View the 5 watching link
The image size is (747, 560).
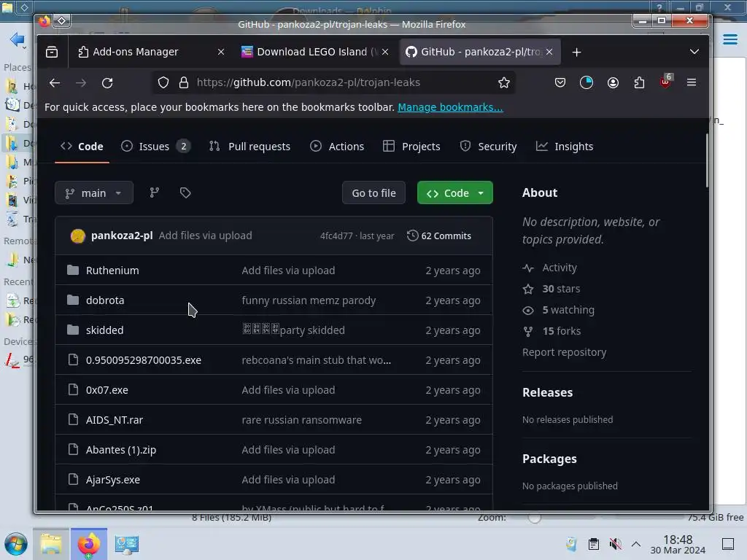(558, 310)
